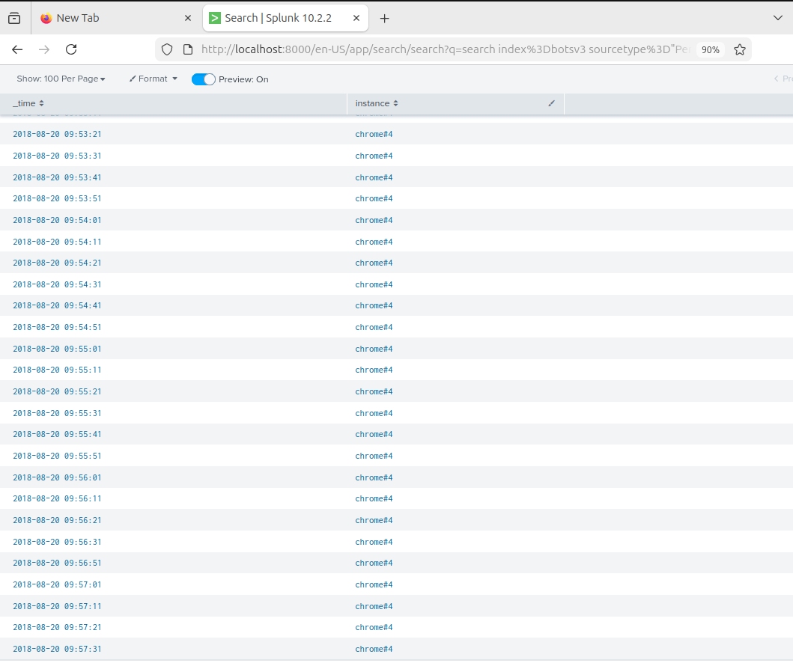Select chrome#4 in the 09:53:21 row
The image size is (793, 672).
click(374, 134)
